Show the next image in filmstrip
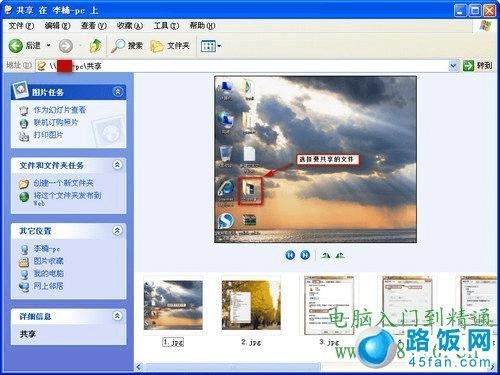The width and height of the screenshot is (500, 375). [305, 255]
